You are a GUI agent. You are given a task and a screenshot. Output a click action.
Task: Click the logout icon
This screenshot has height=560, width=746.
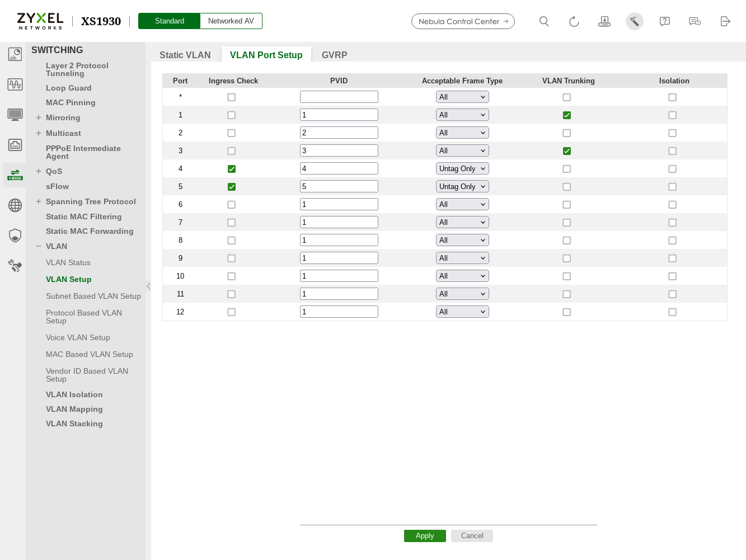click(725, 21)
